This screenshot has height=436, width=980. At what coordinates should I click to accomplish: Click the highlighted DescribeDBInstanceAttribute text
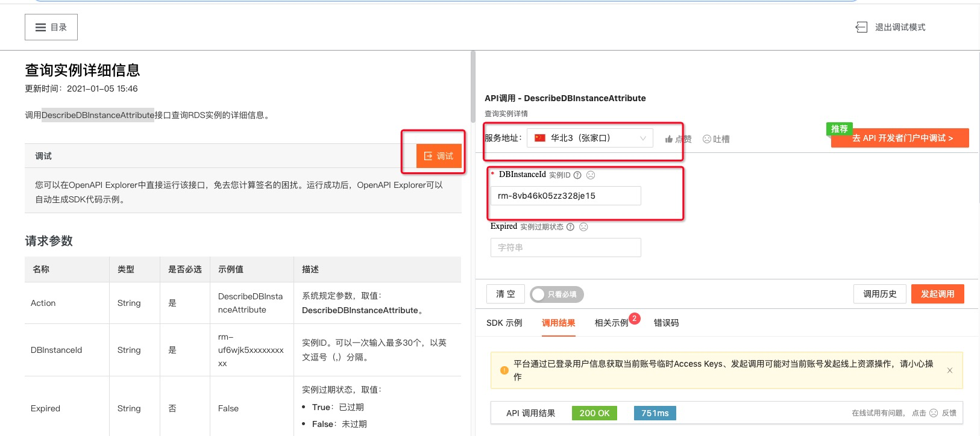pyautogui.click(x=98, y=115)
